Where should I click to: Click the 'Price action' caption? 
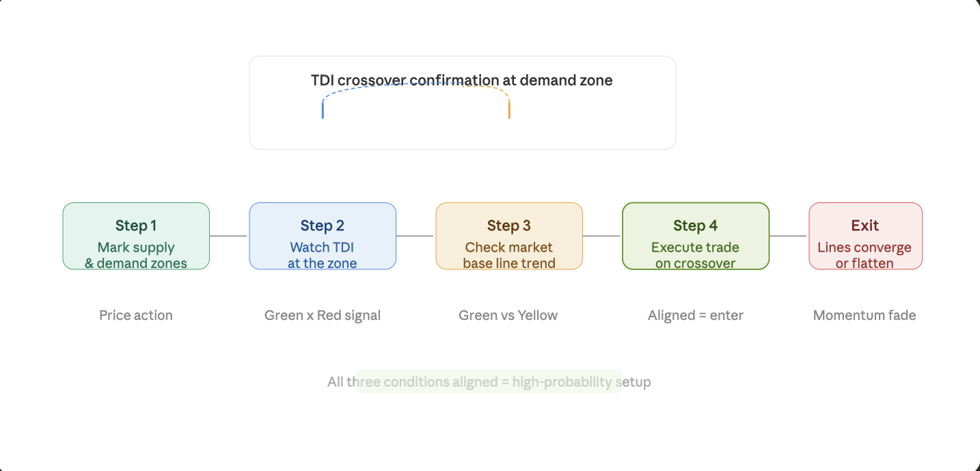point(136,315)
